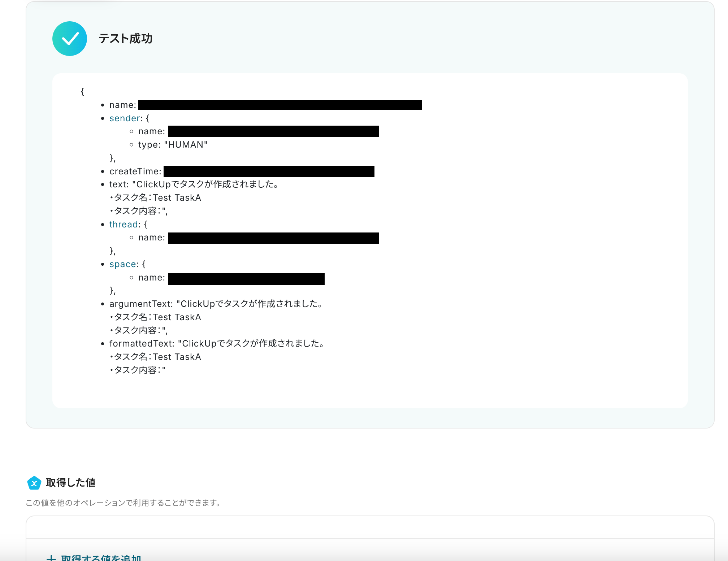Screen dimensions: 728x561
Task: Click the description text under 取得した値
Action: pos(123,503)
